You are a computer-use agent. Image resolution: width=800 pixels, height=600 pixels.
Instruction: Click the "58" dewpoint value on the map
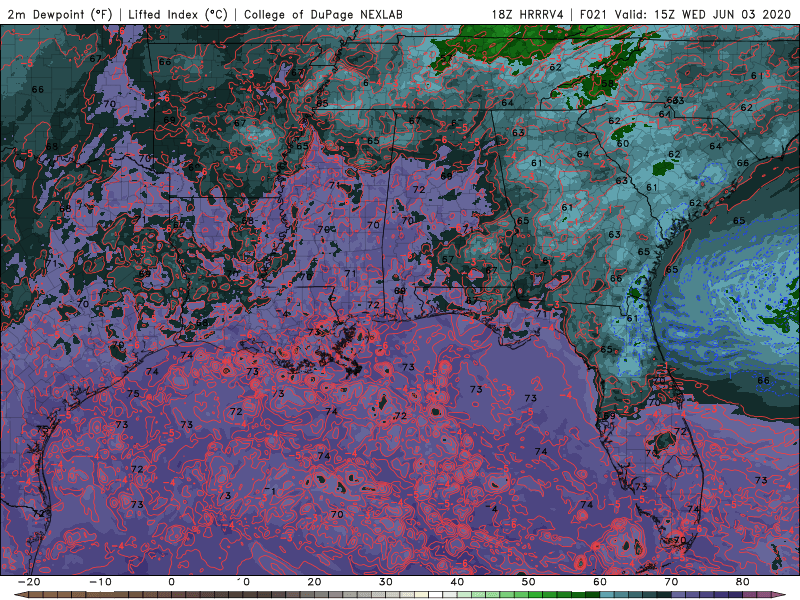click(x=607, y=84)
